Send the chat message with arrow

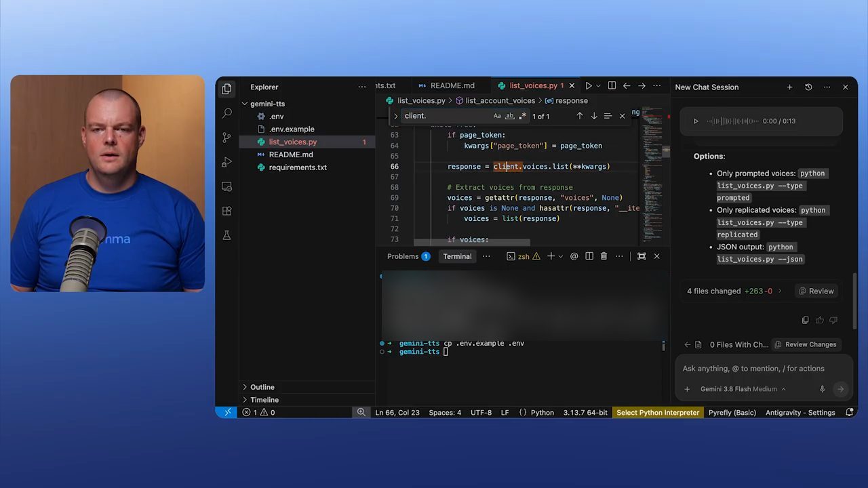point(840,389)
